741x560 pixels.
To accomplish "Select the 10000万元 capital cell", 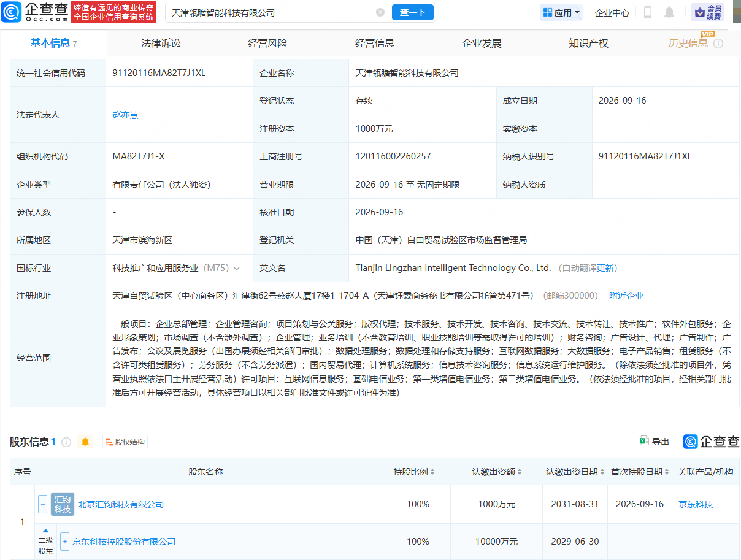I will pos(497,542).
